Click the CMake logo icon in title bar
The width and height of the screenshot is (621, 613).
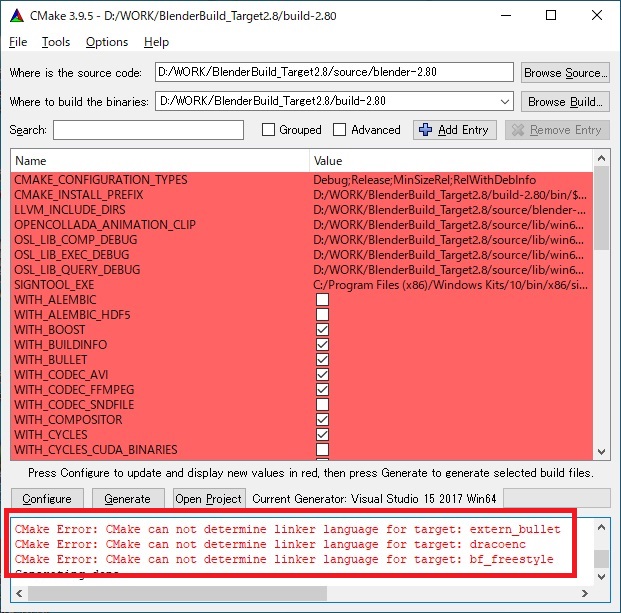click(x=17, y=16)
